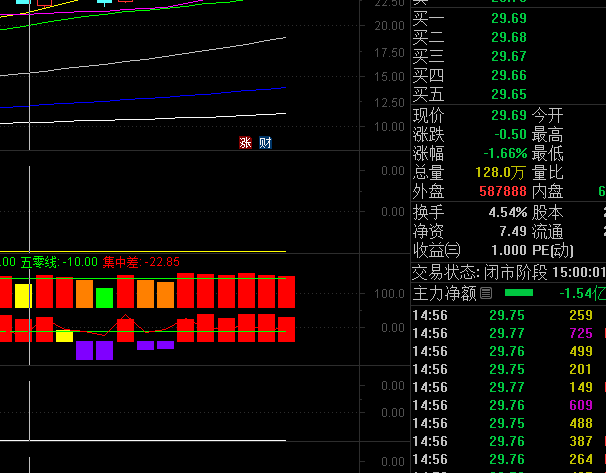The height and width of the screenshot is (473, 606).
Task: Select the 买五 bid price 29.65
Action: (509, 94)
